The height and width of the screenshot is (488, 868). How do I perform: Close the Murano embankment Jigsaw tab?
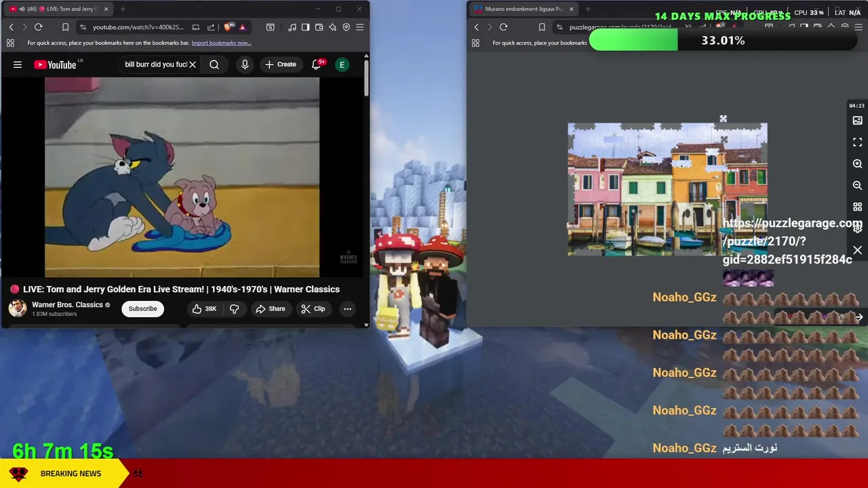pos(571,9)
